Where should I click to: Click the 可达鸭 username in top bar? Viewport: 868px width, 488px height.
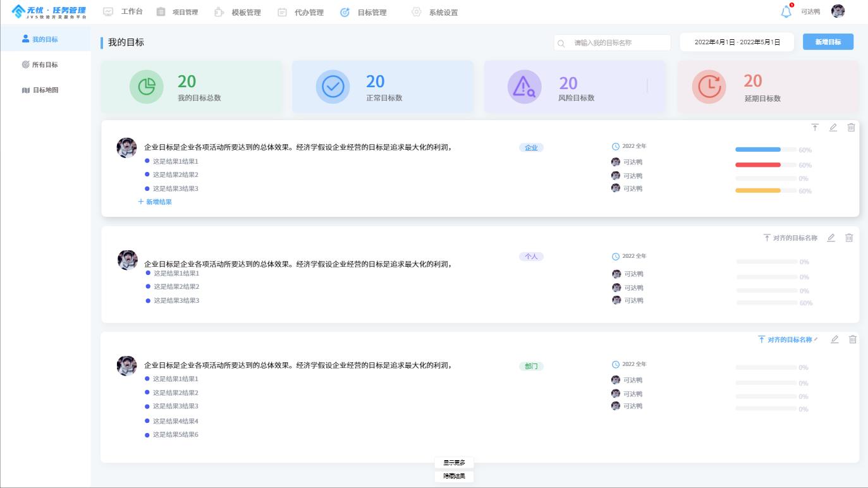810,11
